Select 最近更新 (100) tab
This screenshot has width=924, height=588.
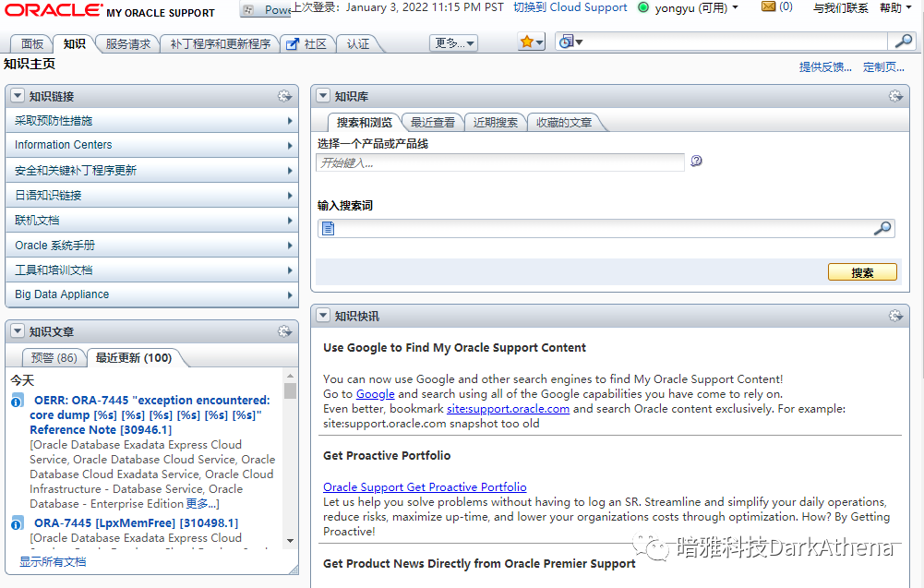[x=134, y=357]
